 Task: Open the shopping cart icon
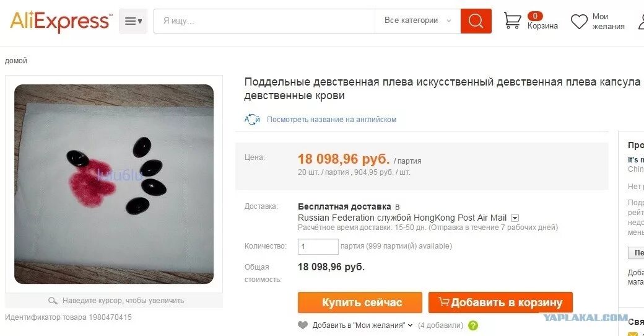tap(512, 20)
